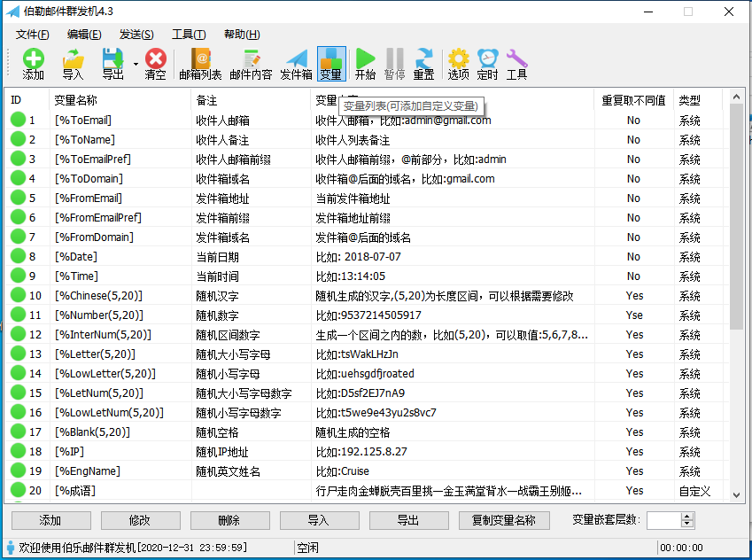
Task: Select the [%Date] variable name
Action: click(x=76, y=257)
